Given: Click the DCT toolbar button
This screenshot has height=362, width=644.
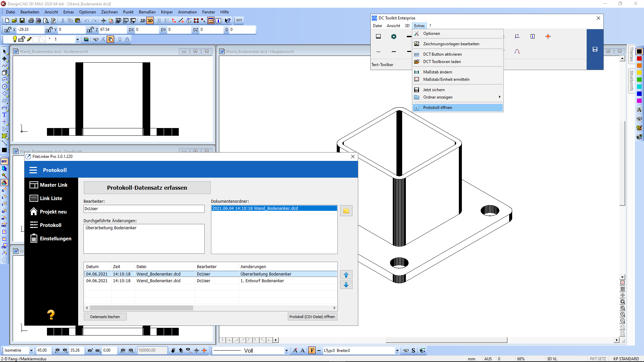Looking at the screenshot, I should [x=239, y=20].
